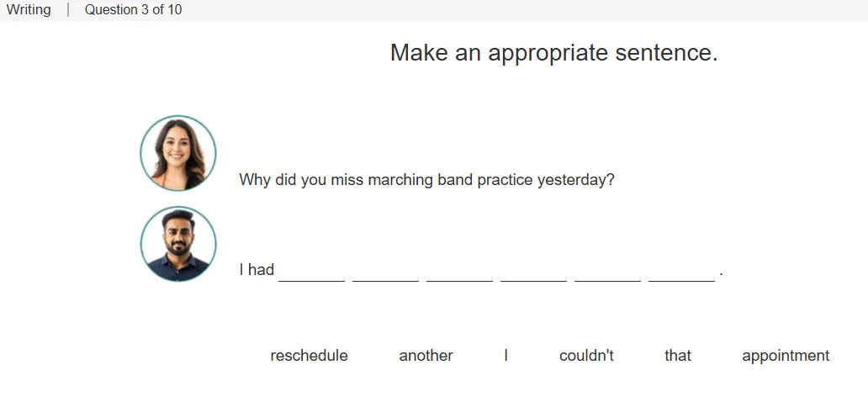Choose the word tile "couldn't"
The width and height of the screenshot is (868, 402).
586,356
